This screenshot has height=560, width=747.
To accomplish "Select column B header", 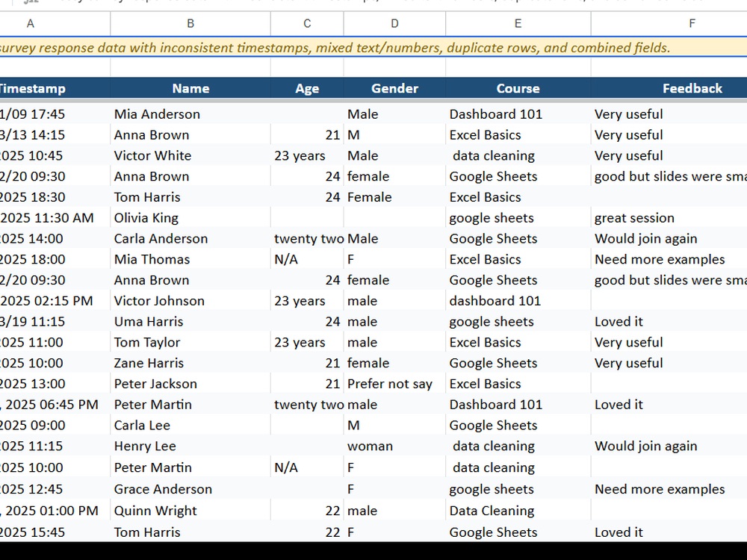I will [x=190, y=23].
